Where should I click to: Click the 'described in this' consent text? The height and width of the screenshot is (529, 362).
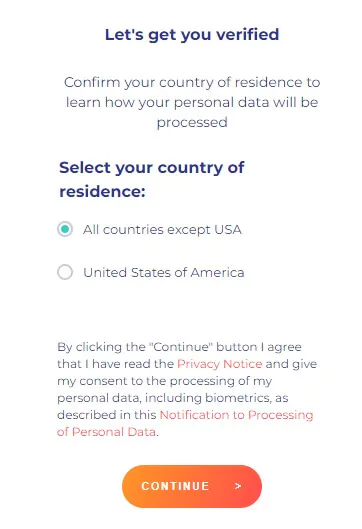(107, 415)
